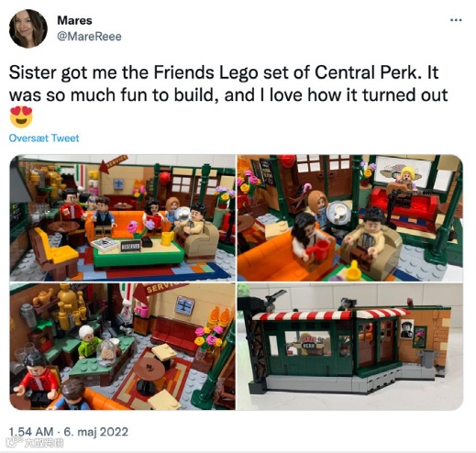Click the RESERVED sign in the first photo
This screenshot has width=476, height=453.
tap(130, 246)
